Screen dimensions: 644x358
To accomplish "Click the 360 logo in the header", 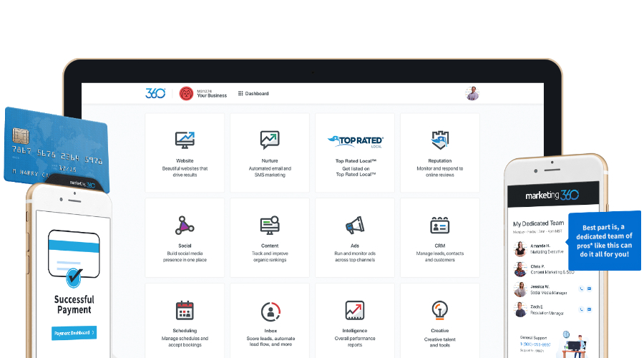I will (x=155, y=93).
